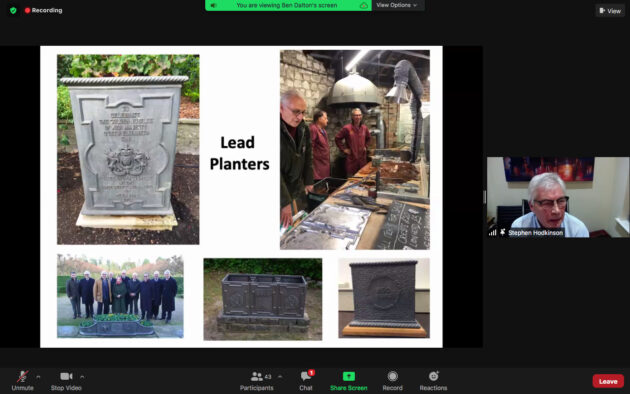Toggle the Stop Video camera button
This screenshot has height=394, width=630.
pyautogui.click(x=66, y=376)
